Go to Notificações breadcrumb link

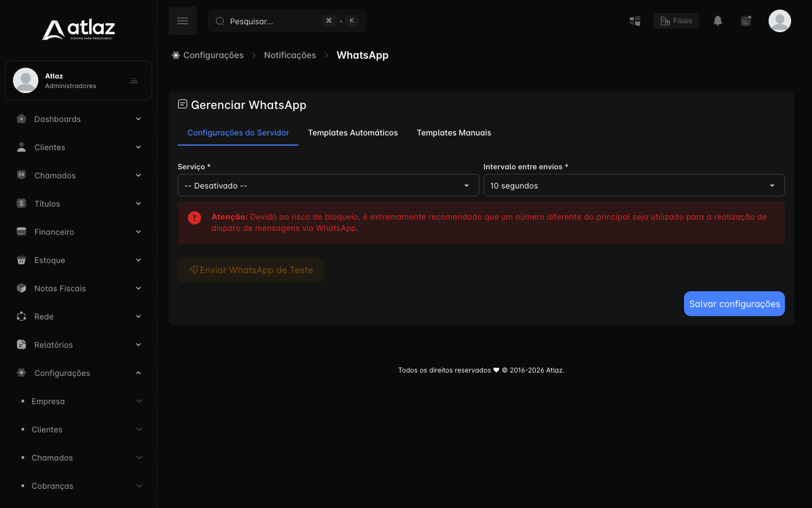pyautogui.click(x=290, y=55)
